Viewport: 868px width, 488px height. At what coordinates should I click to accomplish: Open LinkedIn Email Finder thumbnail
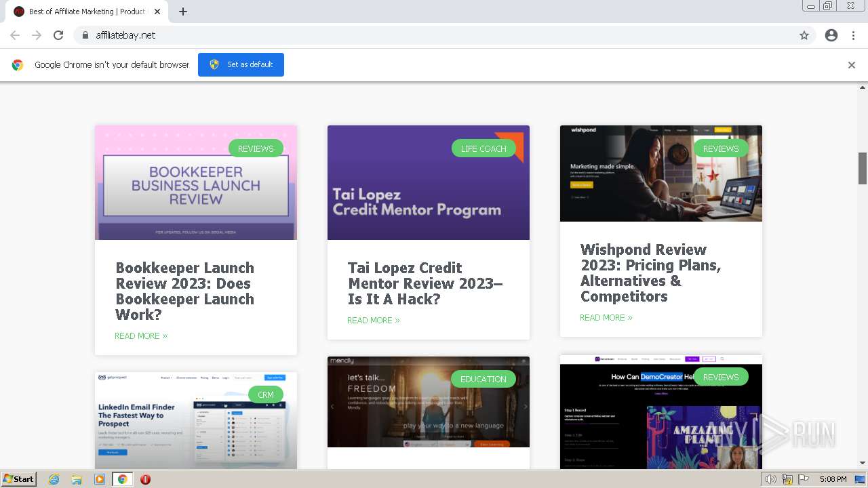[x=196, y=420]
